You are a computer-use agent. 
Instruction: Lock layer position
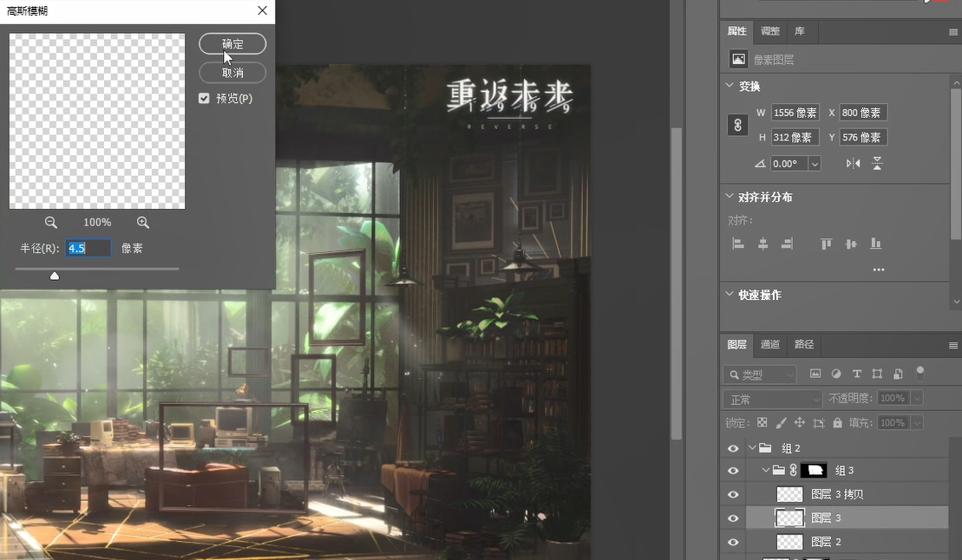click(x=800, y=423)
